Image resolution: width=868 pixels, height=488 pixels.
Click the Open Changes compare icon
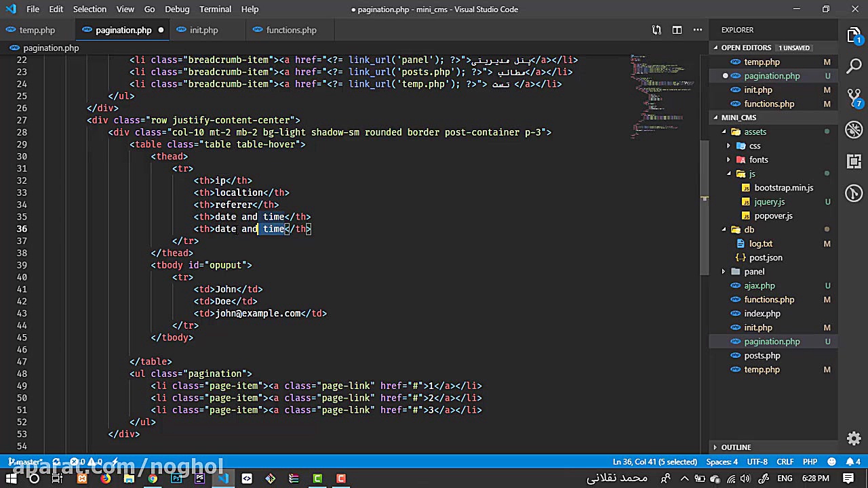656,30
